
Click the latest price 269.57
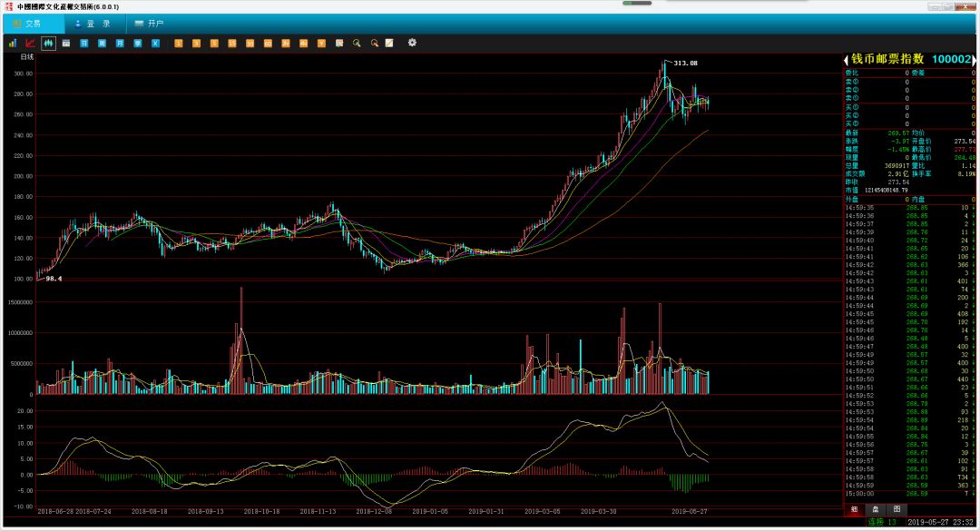click(x=898, y=133)
